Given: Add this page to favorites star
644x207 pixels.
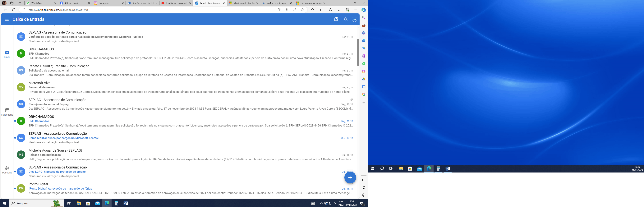Looking at the screenshot, I should [302, 10].
